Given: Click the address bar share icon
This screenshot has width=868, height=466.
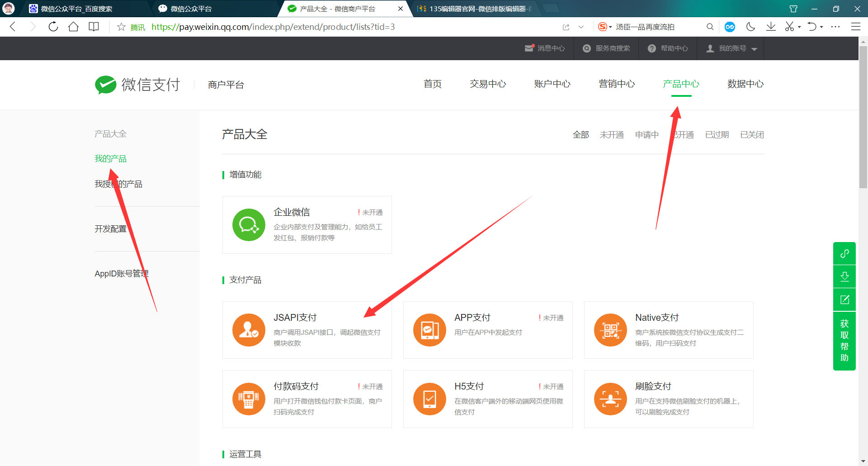Looking at the screenshot, I should click(566, 27).
